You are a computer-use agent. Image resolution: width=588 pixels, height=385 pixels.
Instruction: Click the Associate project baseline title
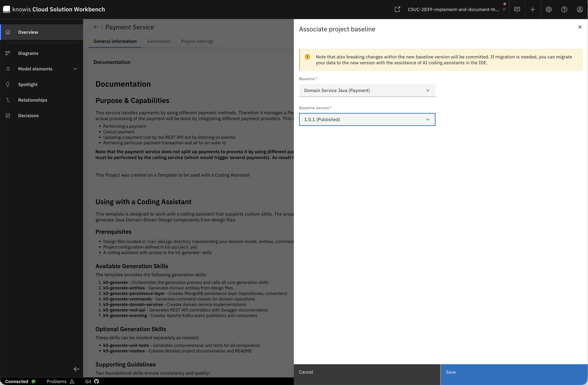pyautogui.click(x=337, y=29)
